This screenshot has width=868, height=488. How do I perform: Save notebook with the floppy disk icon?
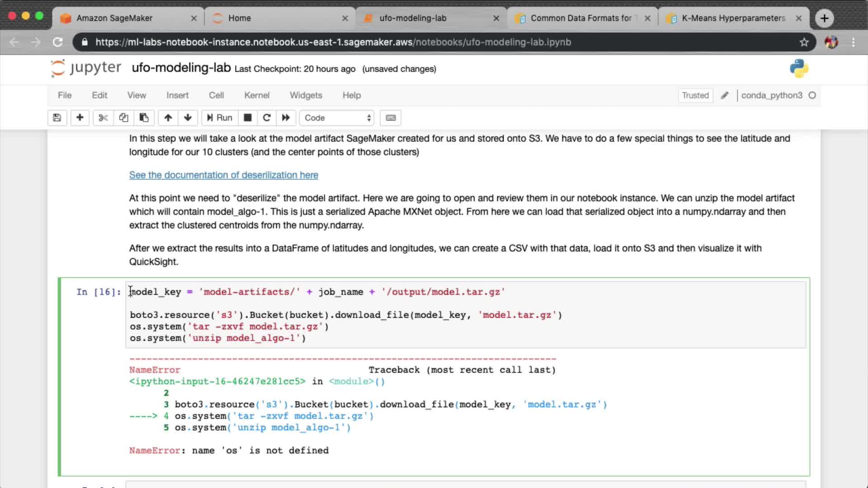(57, 118)
